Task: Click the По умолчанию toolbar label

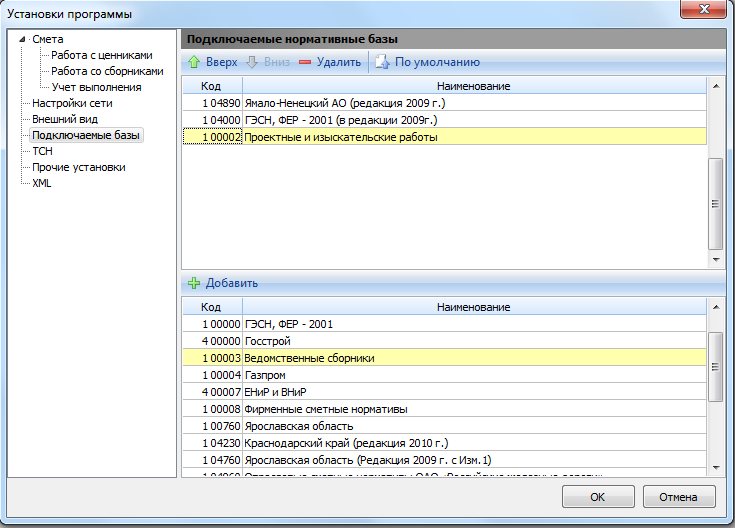Action: click(437, 62)
